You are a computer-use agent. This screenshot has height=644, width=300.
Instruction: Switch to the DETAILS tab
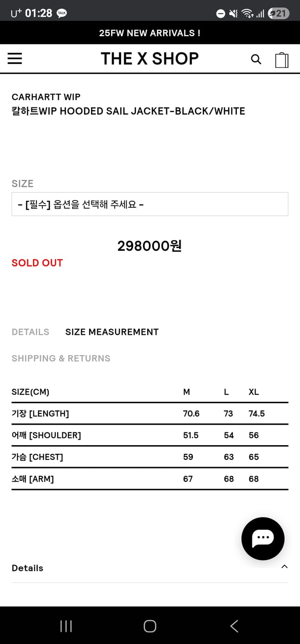click(x=30, y=332)
